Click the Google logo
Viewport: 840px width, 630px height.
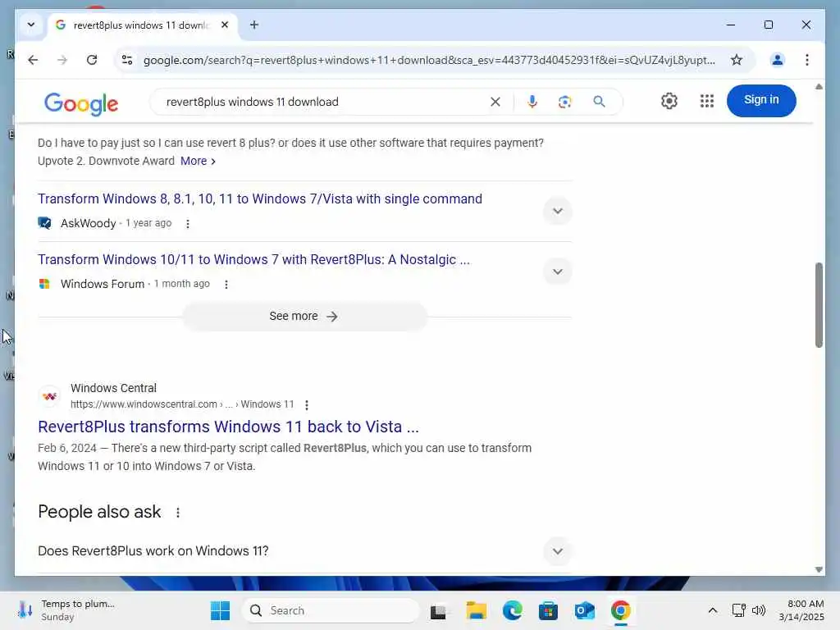(x=81, y=103)
